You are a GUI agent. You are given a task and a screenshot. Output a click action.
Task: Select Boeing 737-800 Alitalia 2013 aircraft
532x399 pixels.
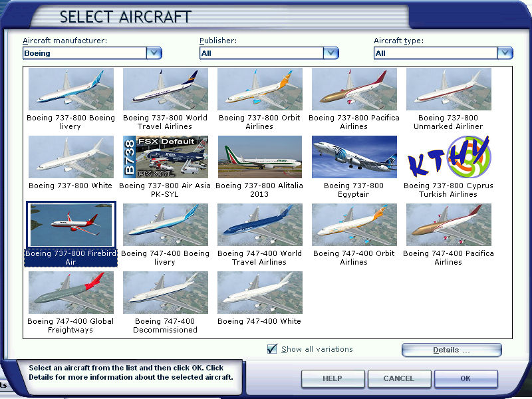260,157
